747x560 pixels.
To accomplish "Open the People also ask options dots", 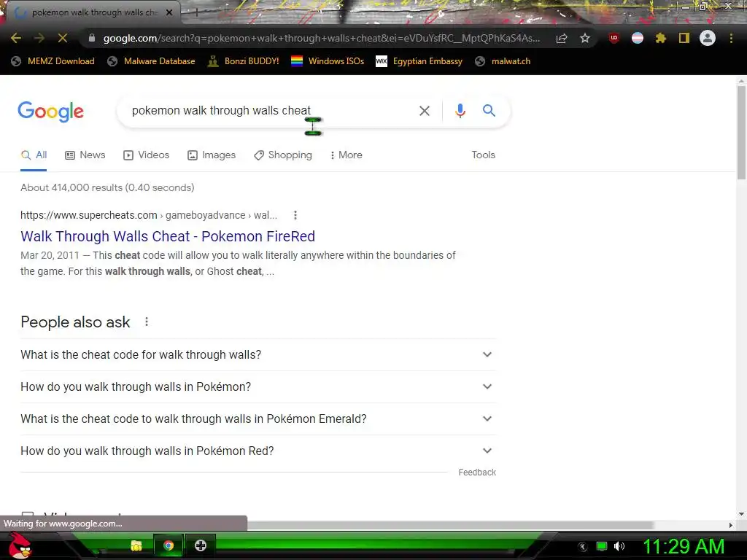I will pyautogui.click(x=147, y=322).
